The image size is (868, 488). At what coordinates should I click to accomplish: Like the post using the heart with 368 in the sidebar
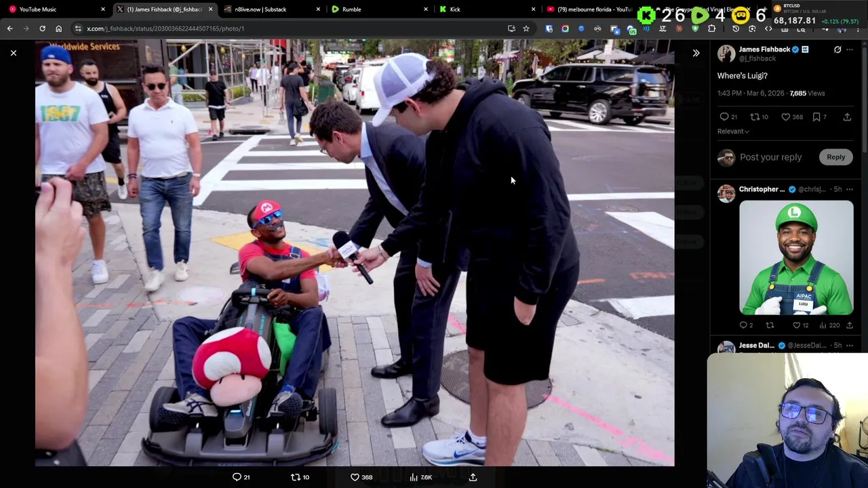tap(785, 117)
